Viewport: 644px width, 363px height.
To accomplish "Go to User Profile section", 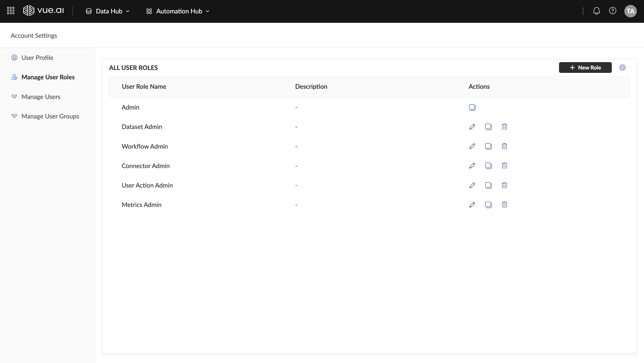I will 37,58.
